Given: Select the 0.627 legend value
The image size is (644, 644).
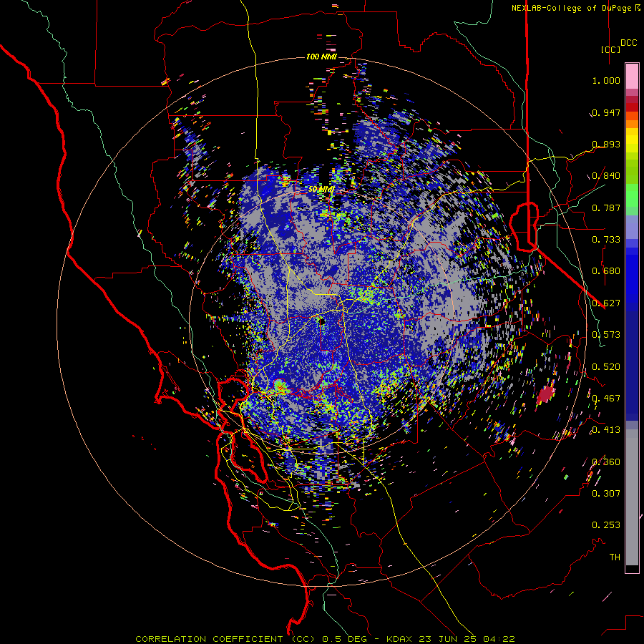Looking at the screenshot, I should click(606, 303).
